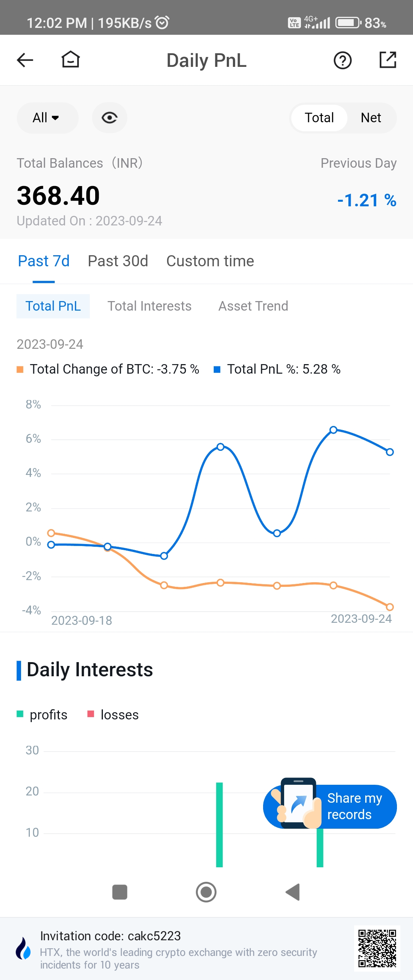The height and width of the screenshot is (980, 413).
Task: Tap the orange BTC change legend swatch
Action: (20, 369)
